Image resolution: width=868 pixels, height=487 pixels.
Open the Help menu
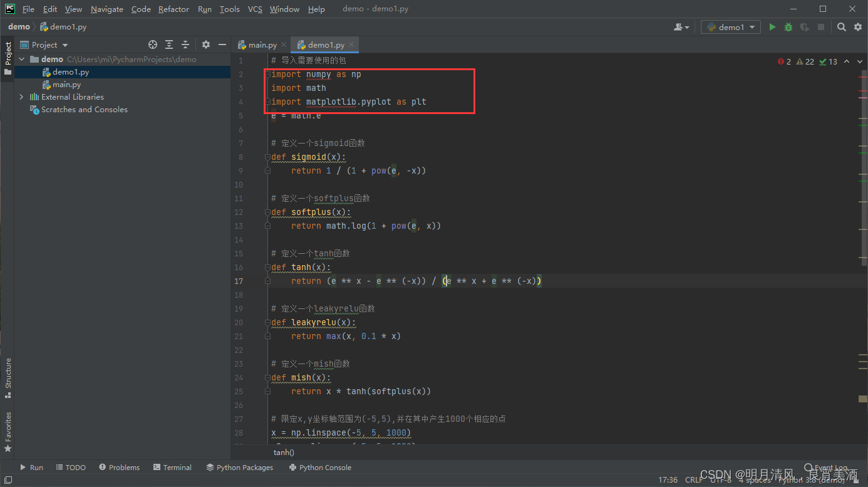click(316, 9)
